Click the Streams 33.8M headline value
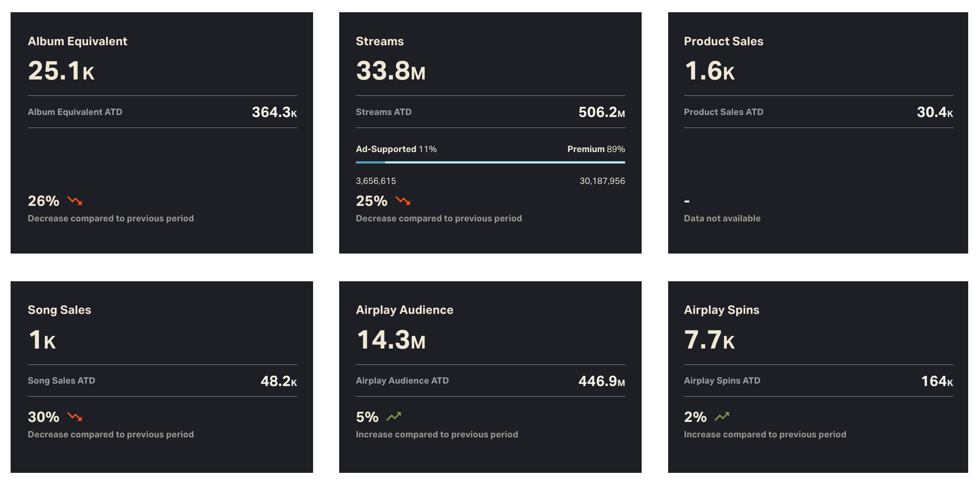980x481 pixels. (390, 71)
